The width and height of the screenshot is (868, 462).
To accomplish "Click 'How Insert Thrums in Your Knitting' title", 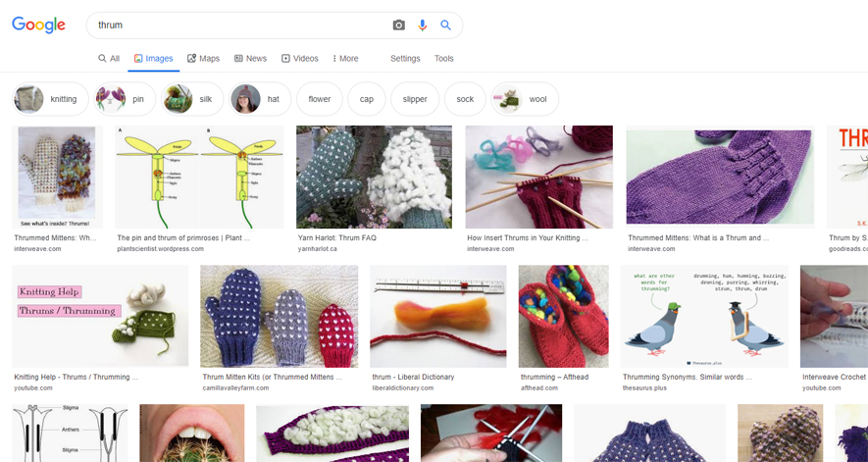I will click(x=528, y=238).
